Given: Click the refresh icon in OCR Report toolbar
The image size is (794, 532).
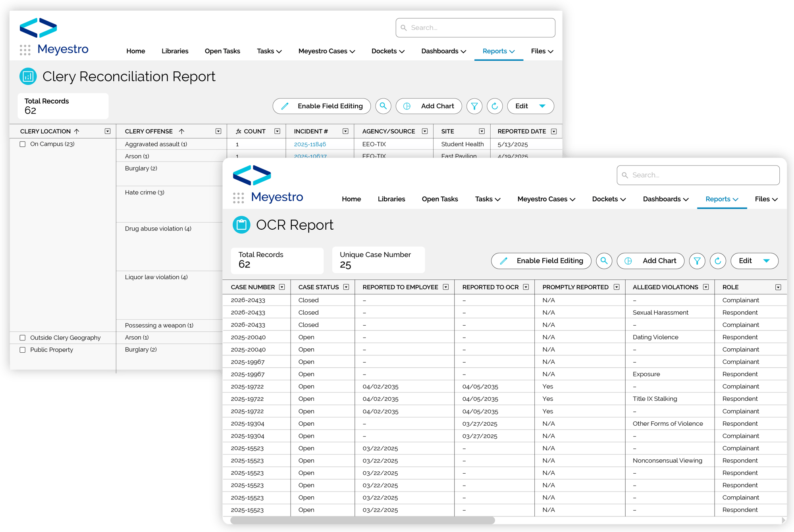Looking at the screenshot, I should pyautogui.click(x=718, y=261).
